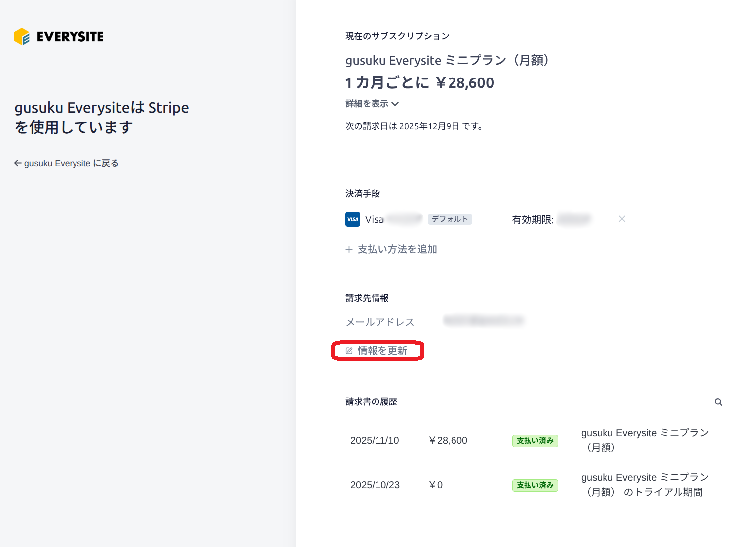756x547 pixels.
Task: Click plan name gusuku Everysite ミニプラン heading
Action: pyautogui.click(x=448, y=60)
